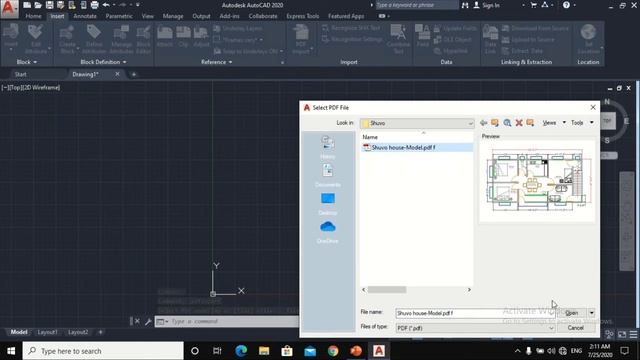
Task: Open the Home ribbon tab
Action: coord(33,16)
